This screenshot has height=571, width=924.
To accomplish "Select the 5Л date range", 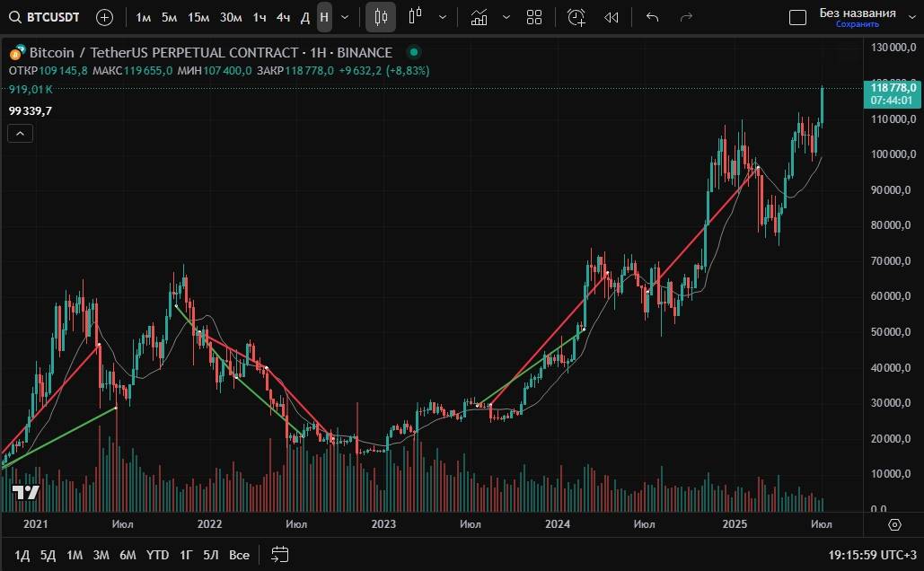I will pos(211,555).
